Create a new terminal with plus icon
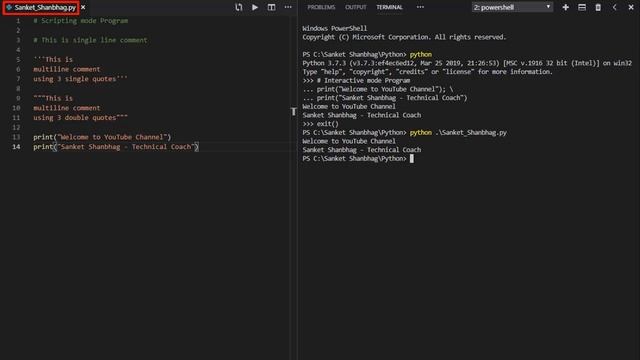 [x=566, y=7]
